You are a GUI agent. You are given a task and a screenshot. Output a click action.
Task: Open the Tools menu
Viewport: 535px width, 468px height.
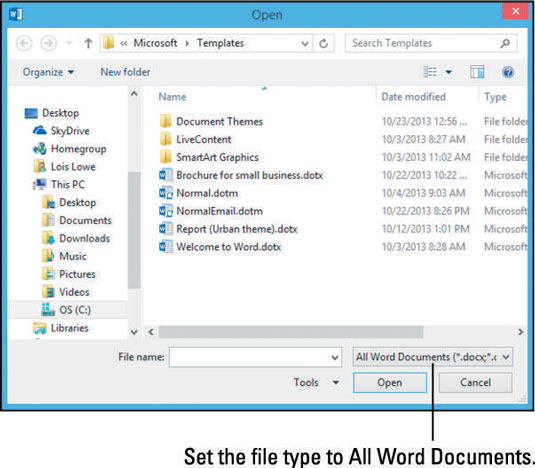click(x=316, y=382)
